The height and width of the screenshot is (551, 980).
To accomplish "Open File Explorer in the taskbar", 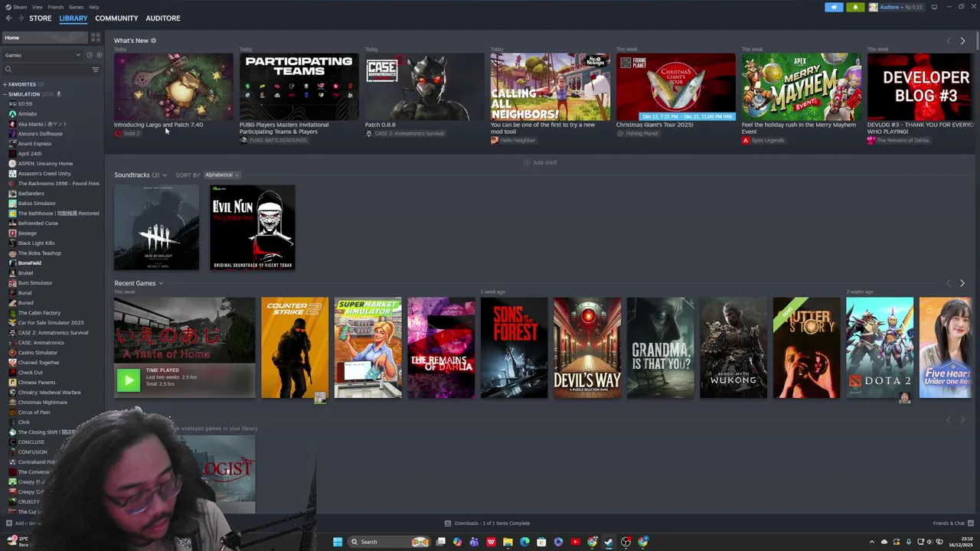I will tap(508, 542).
